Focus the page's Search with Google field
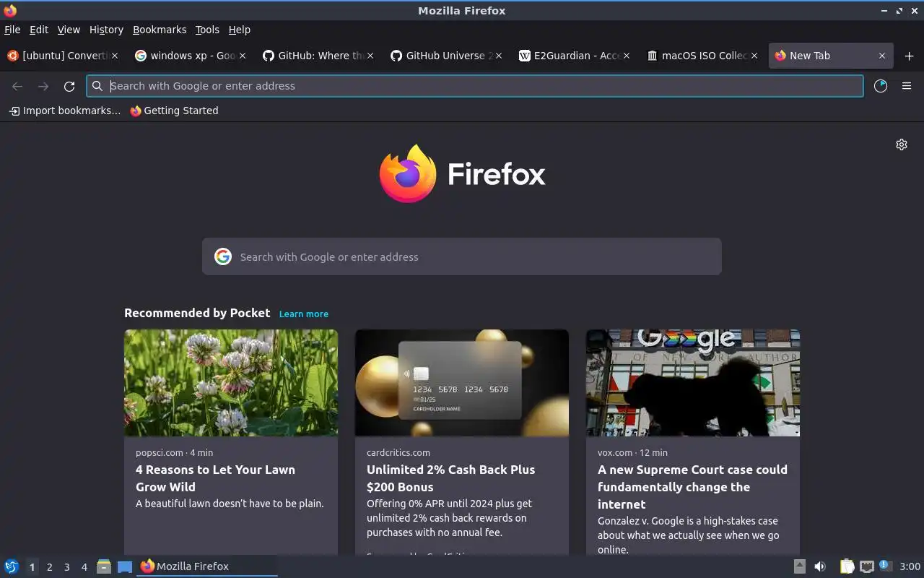This screenshot has width=924, height=578. (x=462, y=256)
